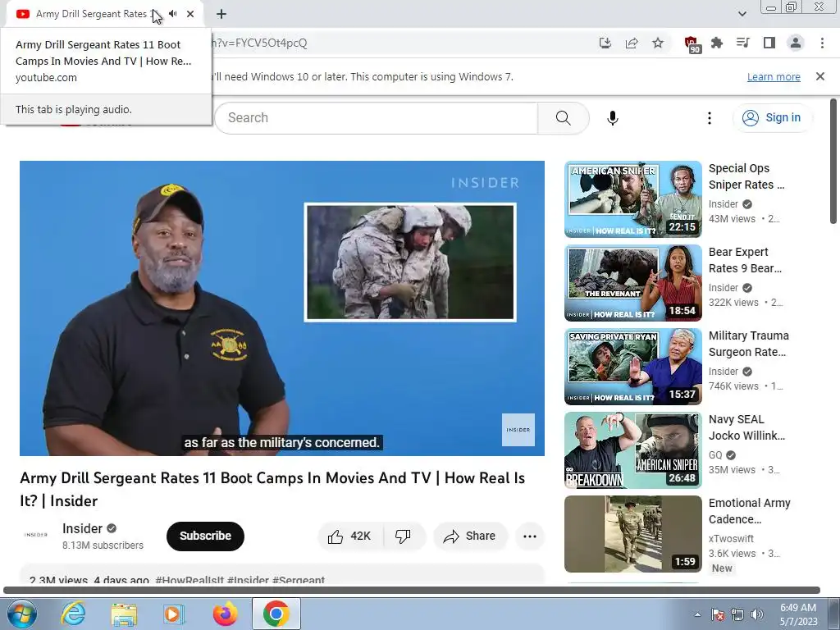Click the xTwoswift channel name
840x630 pixels.
coord(731,539)
